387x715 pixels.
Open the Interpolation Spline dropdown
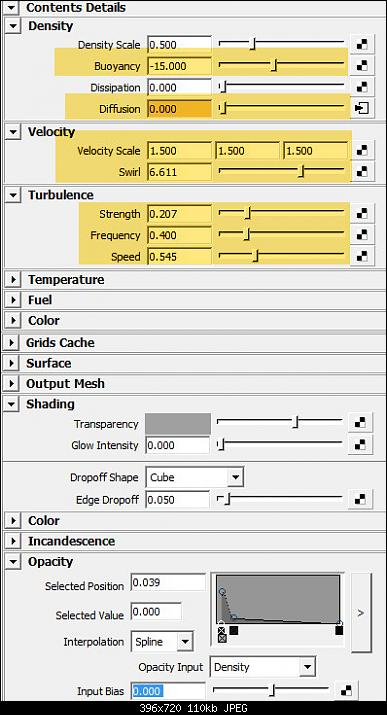162,642
